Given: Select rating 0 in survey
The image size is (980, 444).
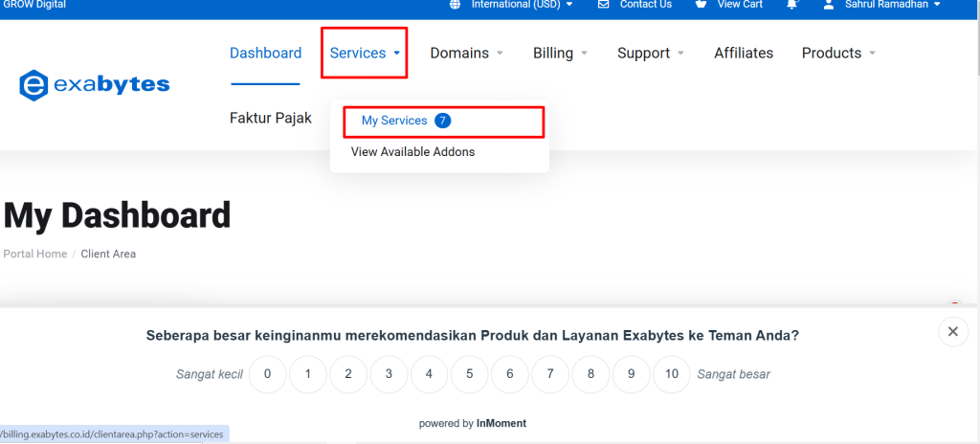Looking at the screenshot, I should pos(268,374).
